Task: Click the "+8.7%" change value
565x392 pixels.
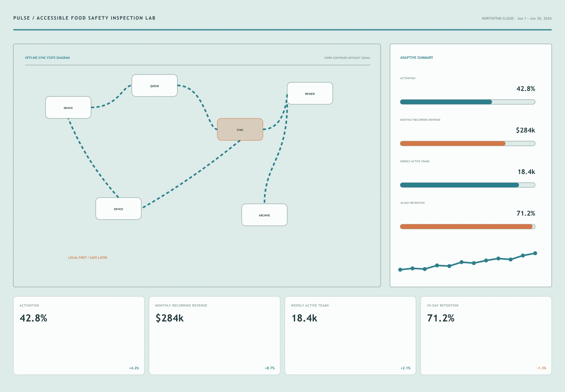Action: click(x=270, y=368)
